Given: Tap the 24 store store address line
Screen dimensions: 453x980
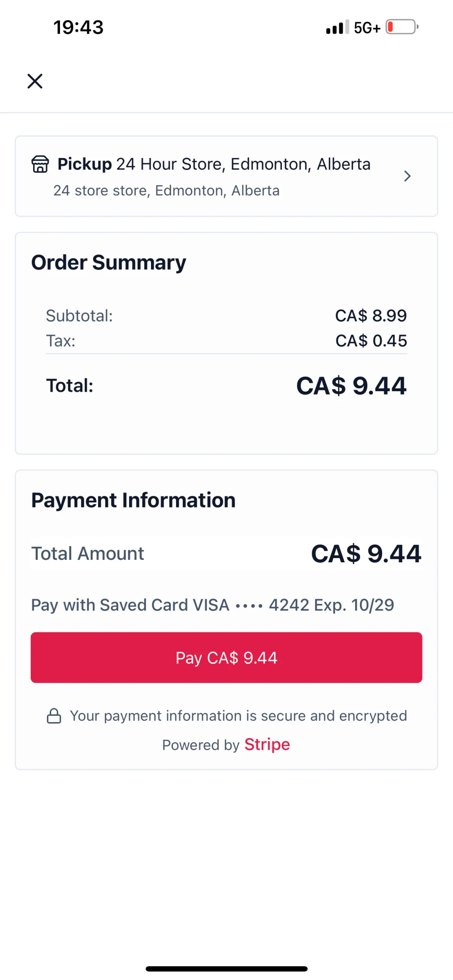Looking at the screenshot, I should (166, 191).
